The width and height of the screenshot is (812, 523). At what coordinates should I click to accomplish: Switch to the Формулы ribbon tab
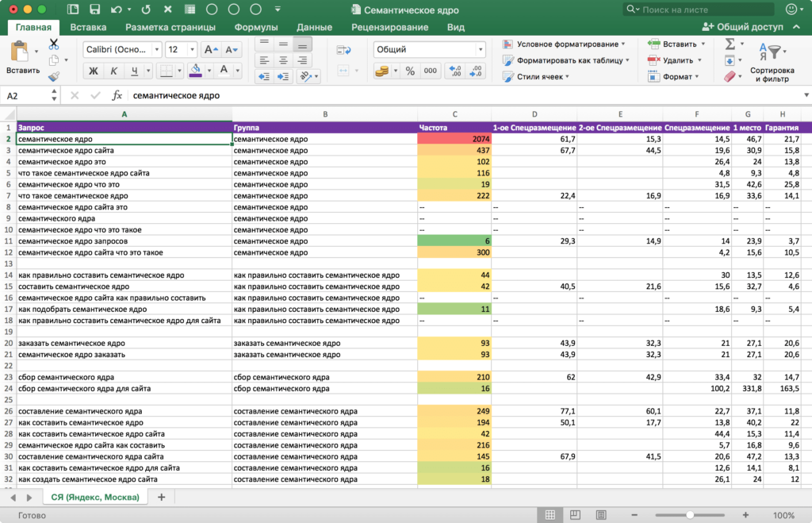(x=256, y=27)
